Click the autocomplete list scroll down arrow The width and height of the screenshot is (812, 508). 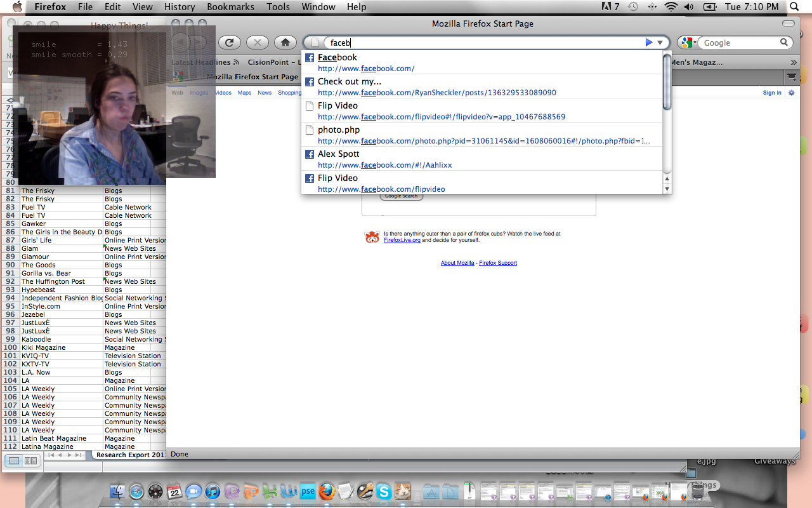click(x=667, y=189)
